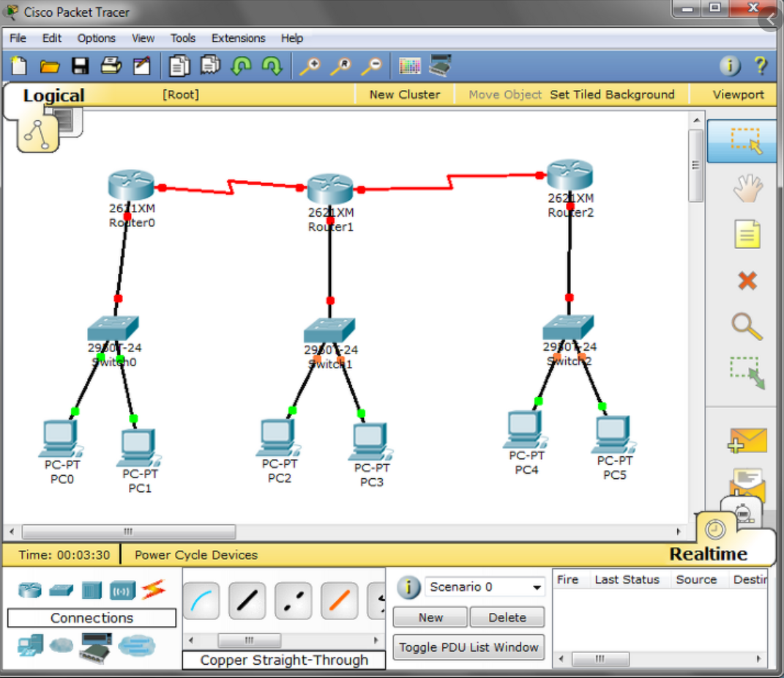Switch to the Logical workspace tab
This screenshot has width=784, height=678.
pyautogui.click(x=53, y=95)
